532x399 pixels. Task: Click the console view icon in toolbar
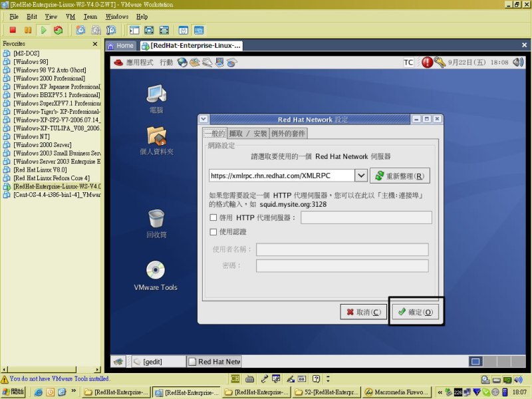click(x=199, y=30)
